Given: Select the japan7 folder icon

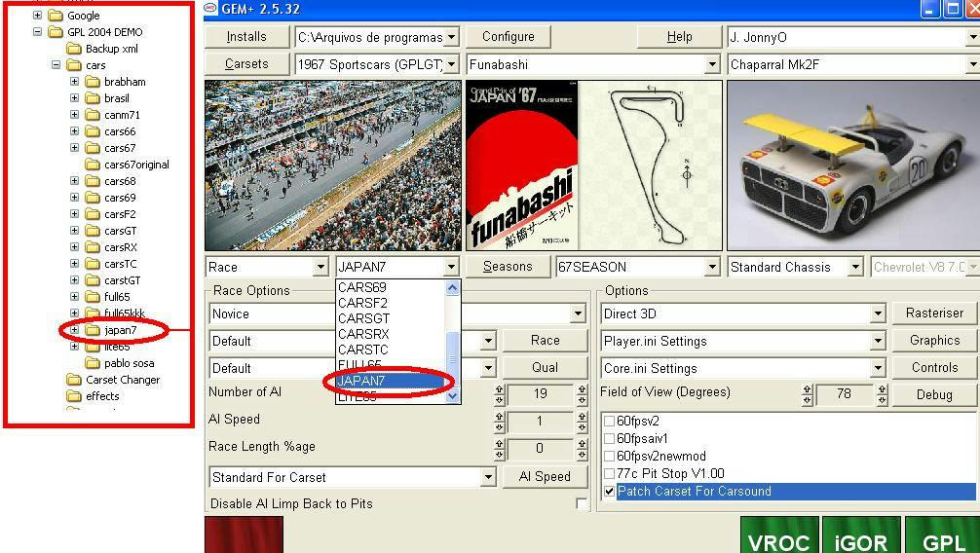Looking at the screenshot, I should [94, 330].
